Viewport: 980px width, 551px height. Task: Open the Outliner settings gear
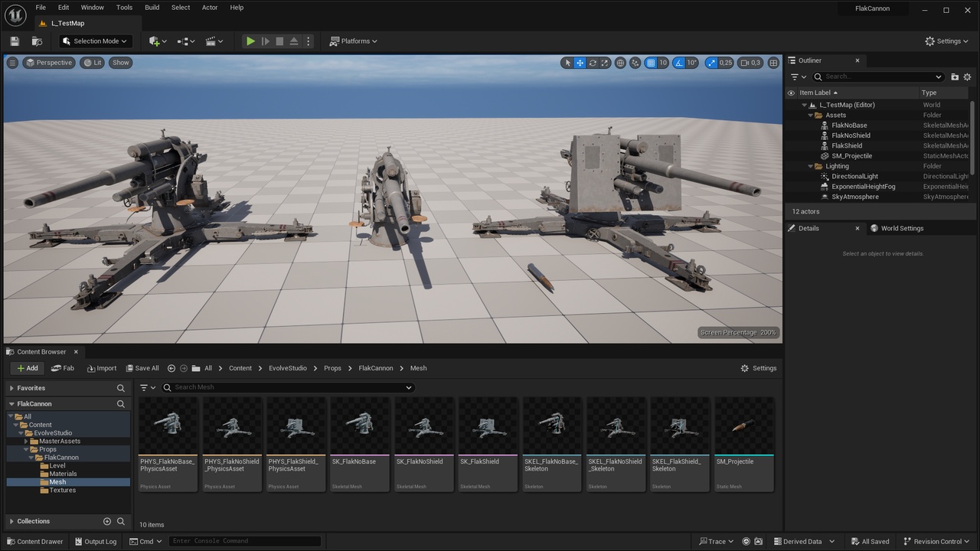click(x=968, y=77)
